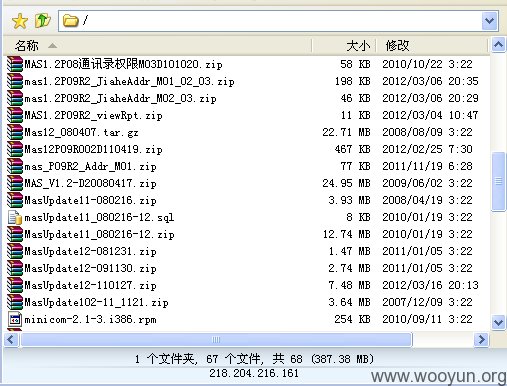Click file name minicom-2.1-3.i386.rpm
507x386 pixels.
tap(90, 319)
